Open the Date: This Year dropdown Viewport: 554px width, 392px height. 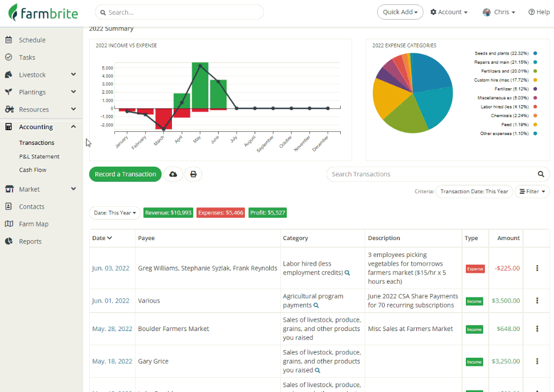click(115, 213)
